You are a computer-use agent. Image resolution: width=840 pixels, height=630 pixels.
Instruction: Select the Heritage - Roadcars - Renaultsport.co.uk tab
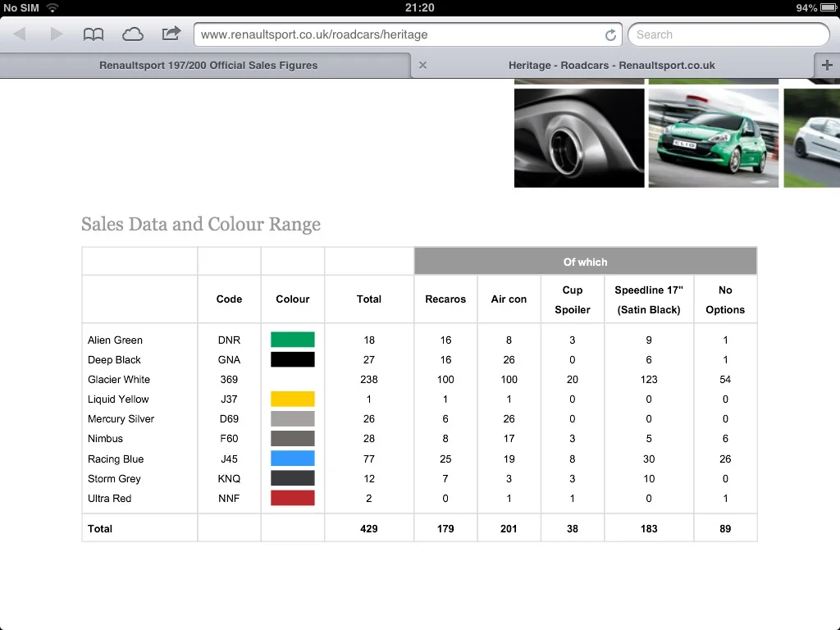(611, 66)
